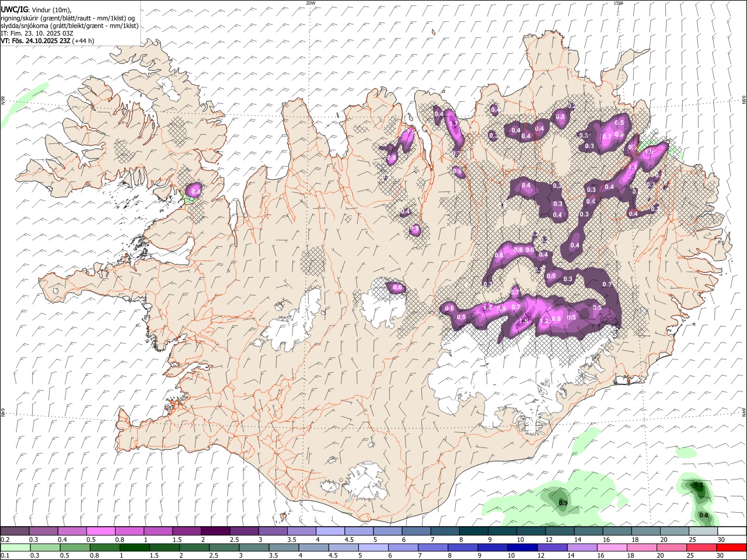Pick the dark purple 2 swatch in upper scale
747x560 pixels.
pos(215,531)
